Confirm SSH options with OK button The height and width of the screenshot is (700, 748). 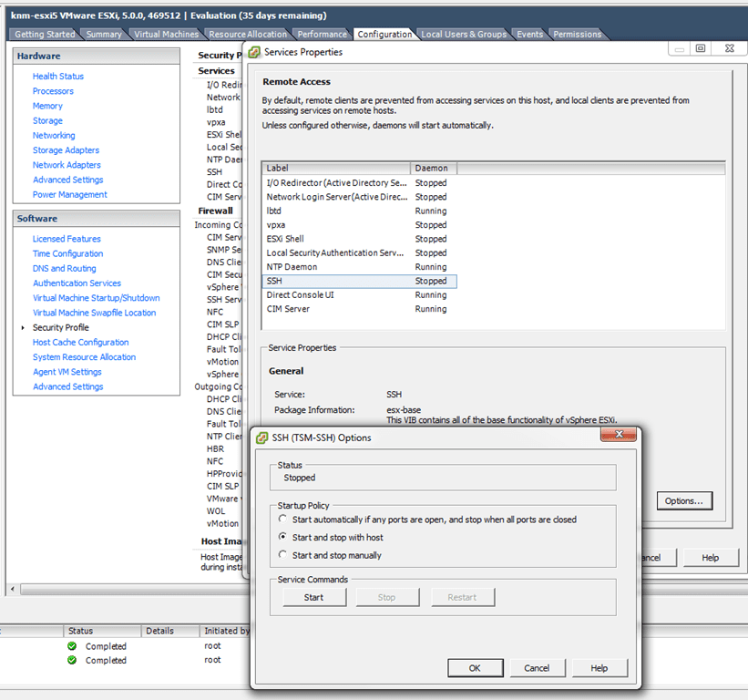click(475, 668)
